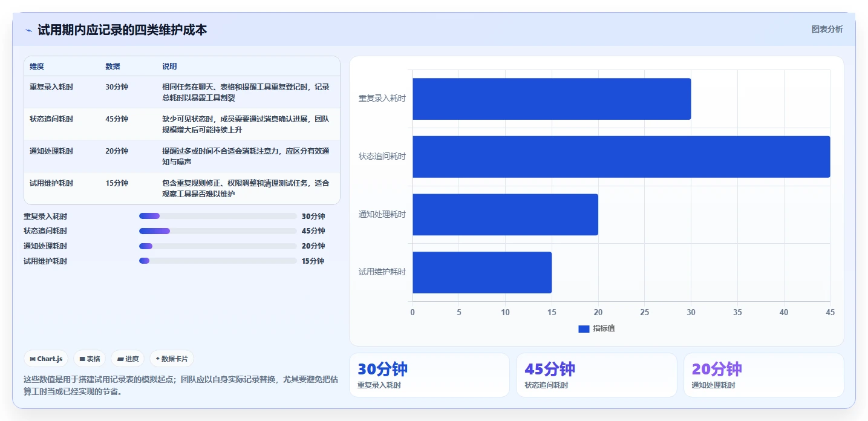Click the 状态追问耗时 progress bar
868x421 pixels.
218,231
